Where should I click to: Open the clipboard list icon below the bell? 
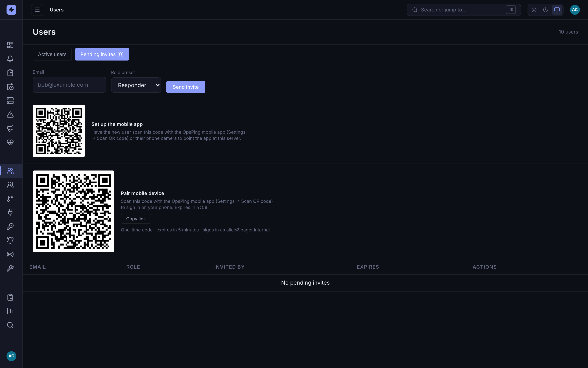click(x=10, y=73)
